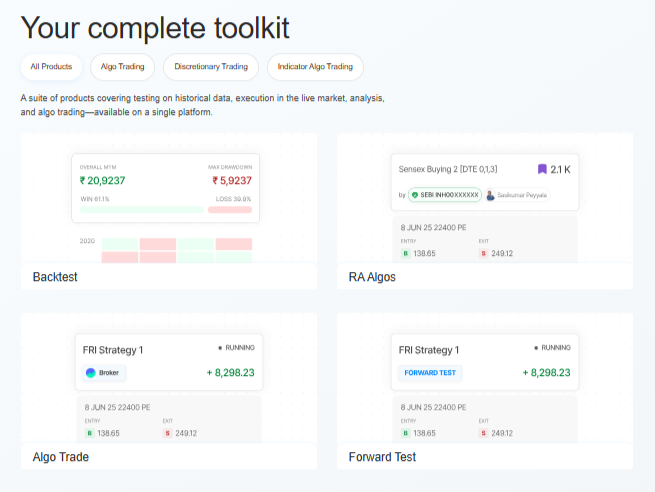Open the Algo Trade product link
Image resolution: width=655 pixels, height=492 pixels.
(60, 457)
